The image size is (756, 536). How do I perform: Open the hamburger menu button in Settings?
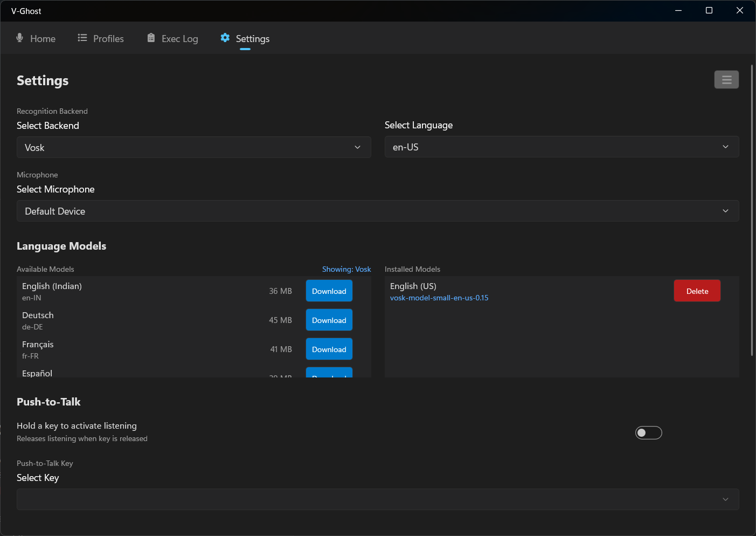point(726,80)
